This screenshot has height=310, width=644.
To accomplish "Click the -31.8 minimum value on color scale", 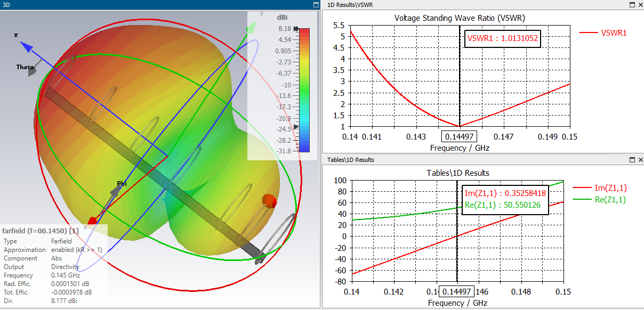I will click(283, 151).
